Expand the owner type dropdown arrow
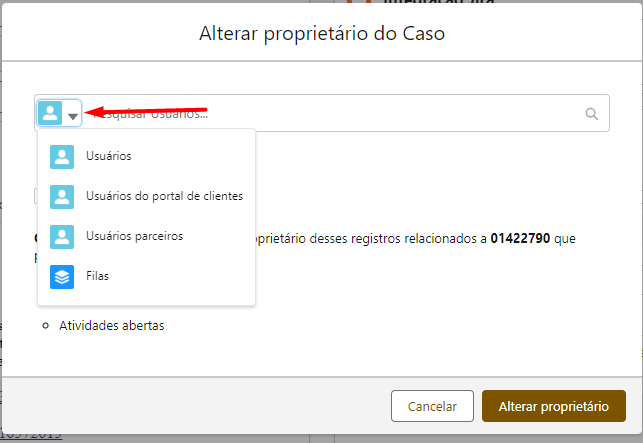 pos(73,116)
